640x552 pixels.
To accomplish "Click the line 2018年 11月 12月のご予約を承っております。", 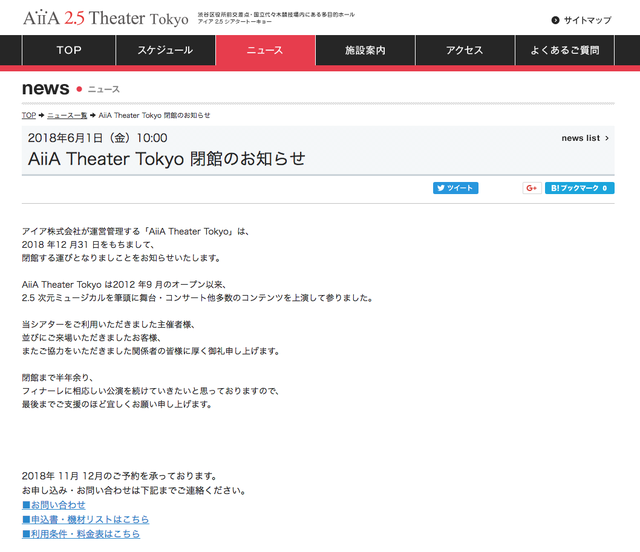I will click(120, 476).
